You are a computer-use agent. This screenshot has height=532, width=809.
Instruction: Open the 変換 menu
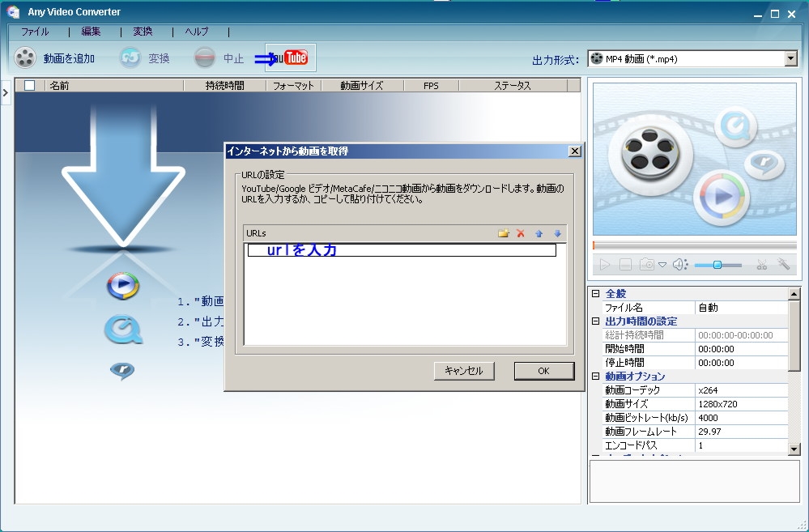click(x=143, y=32)
